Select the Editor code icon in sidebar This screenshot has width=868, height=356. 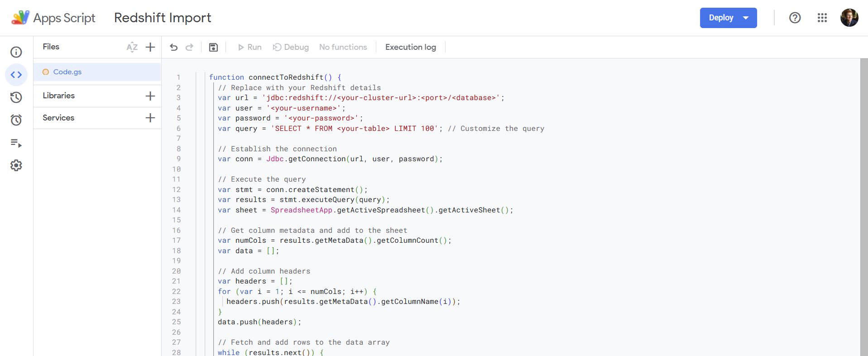(16, 75)
